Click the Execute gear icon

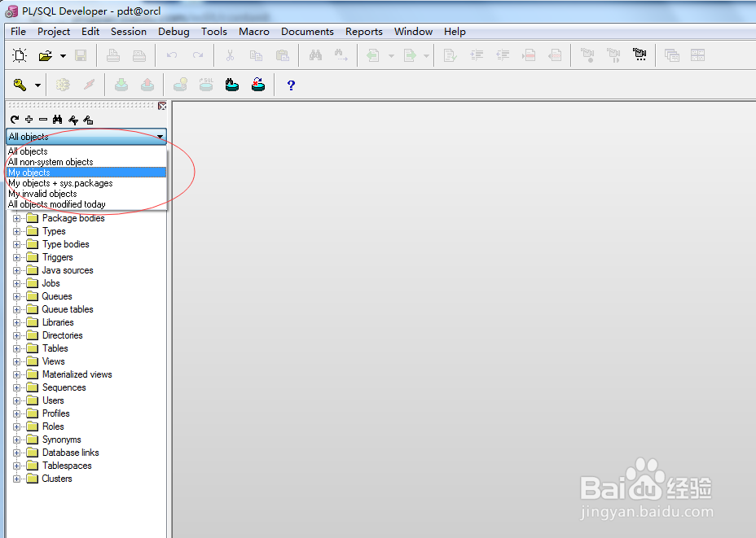pyautogui.click(x=63, y=85)
